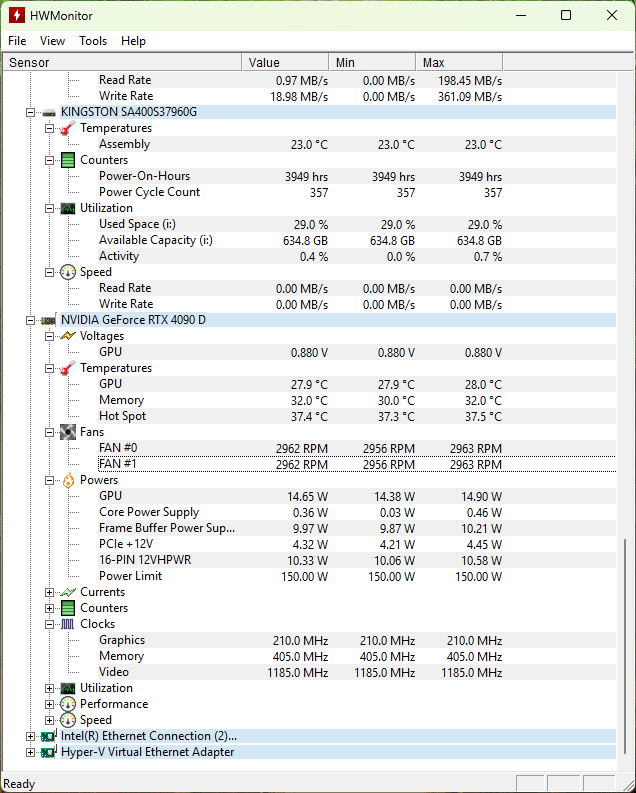
Task: Click the flame icon next to Powers
Action: coord(67,480)
